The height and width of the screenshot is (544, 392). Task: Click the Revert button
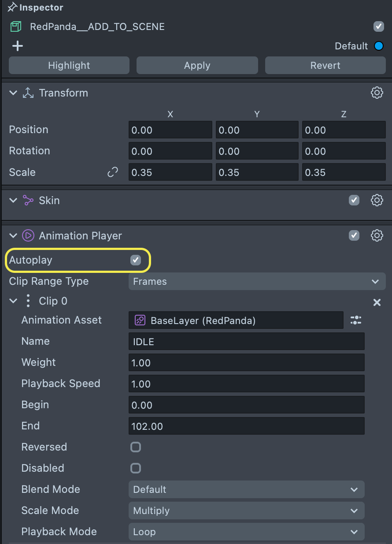point(325,65)
